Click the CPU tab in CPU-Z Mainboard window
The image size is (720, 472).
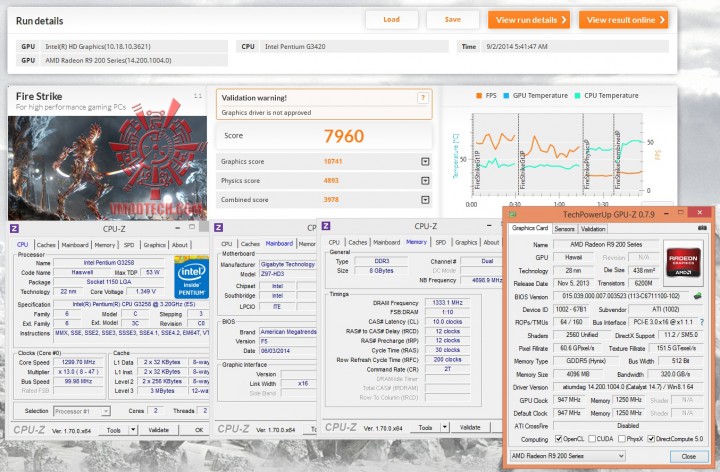click(226, 244)
